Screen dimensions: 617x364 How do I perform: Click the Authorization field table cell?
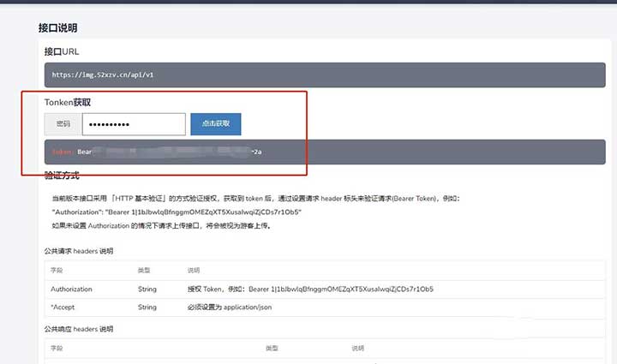pos(71,289)
